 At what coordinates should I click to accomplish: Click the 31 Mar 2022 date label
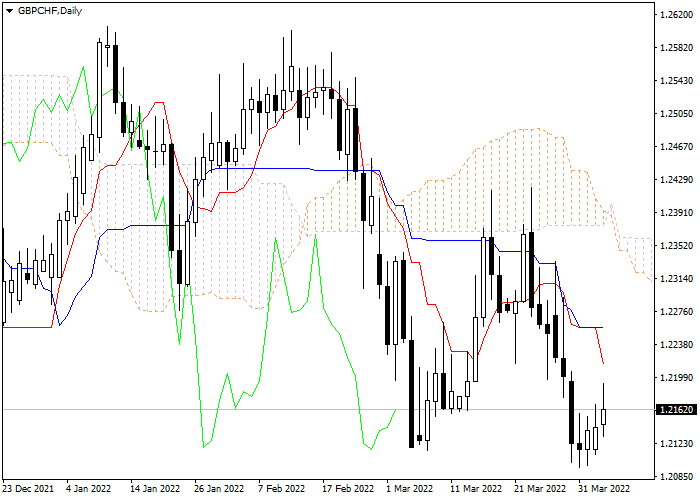pos(604,488)
